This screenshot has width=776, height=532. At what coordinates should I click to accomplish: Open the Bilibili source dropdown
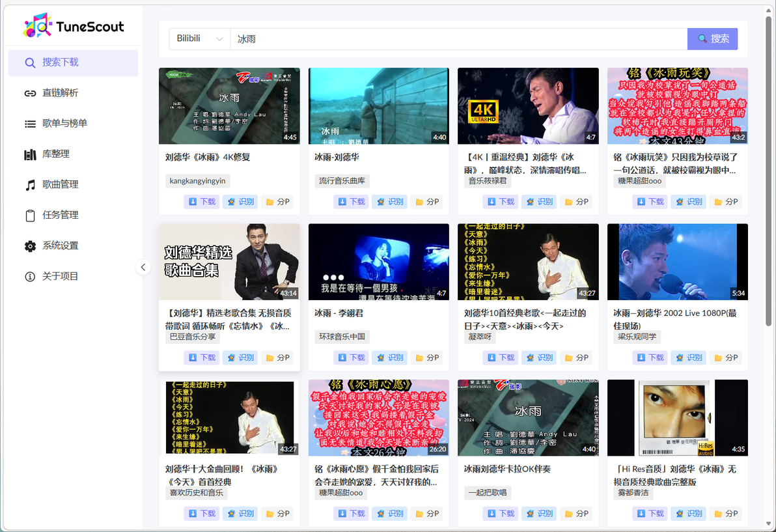tap(199, 38)
